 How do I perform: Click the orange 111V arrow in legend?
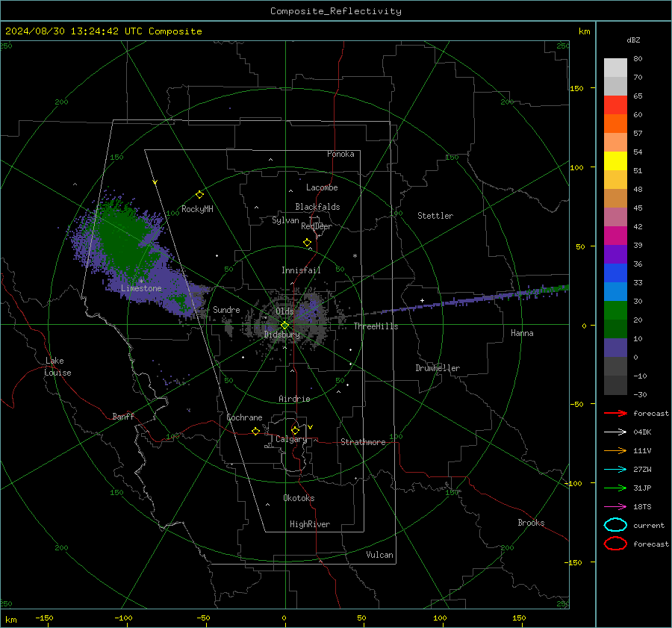pos(615,450)
